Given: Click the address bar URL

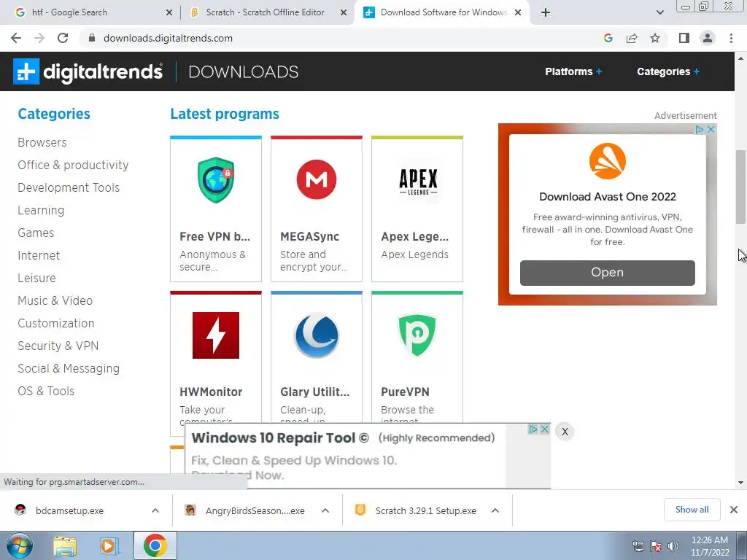Looking at the screenshot, I should pos(169,38).
